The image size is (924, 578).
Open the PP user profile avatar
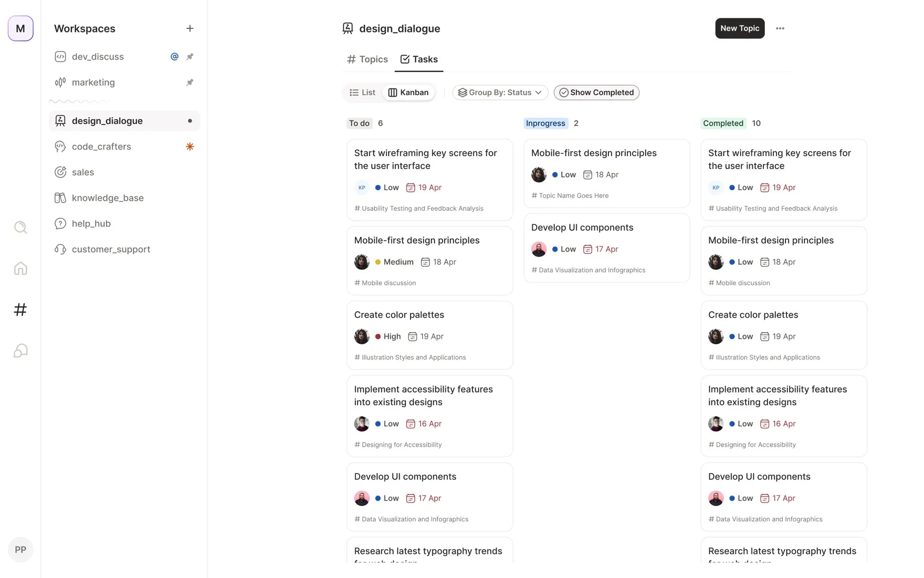click(x=20, y=550)
